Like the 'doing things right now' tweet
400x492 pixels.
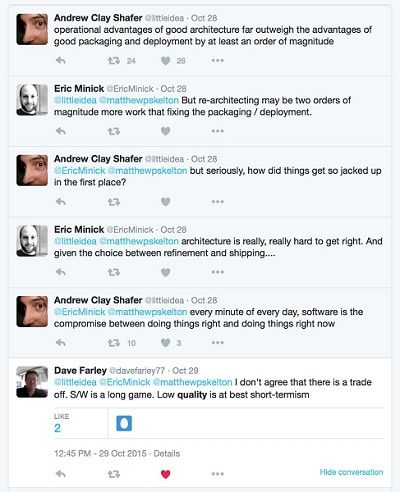(x=165, y=343)
